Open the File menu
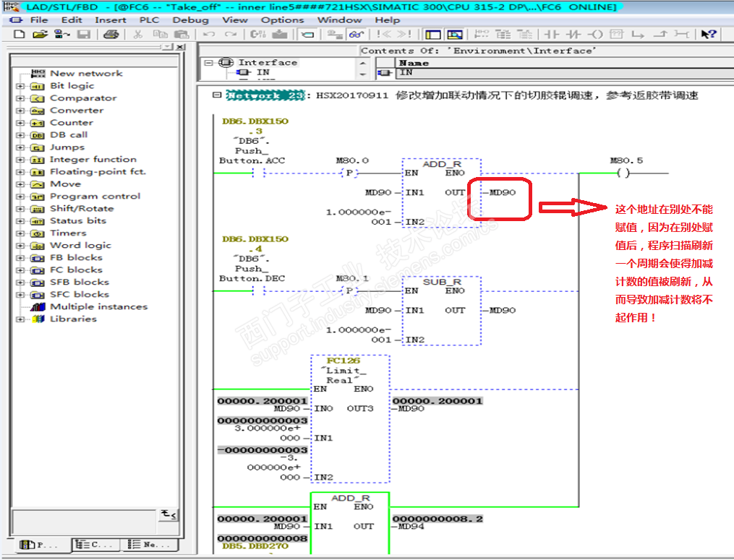Viewport: 734px width, 560px height. pyautogui.click(x=39, y=20)
